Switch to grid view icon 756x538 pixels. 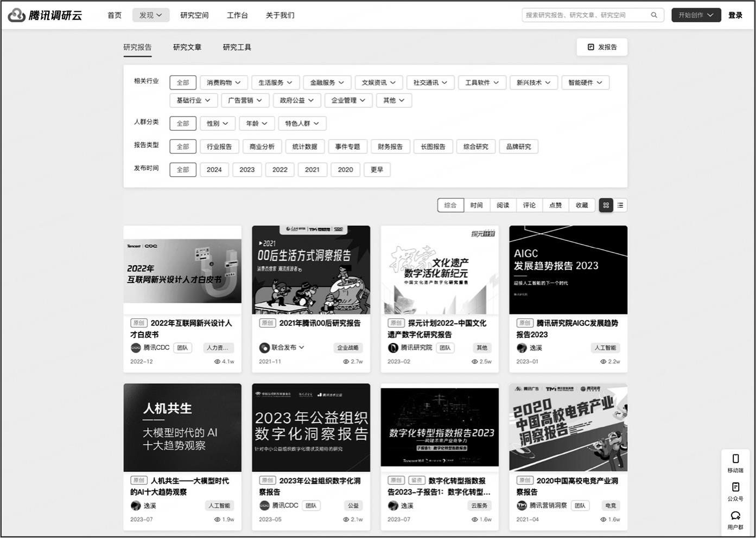606,205
